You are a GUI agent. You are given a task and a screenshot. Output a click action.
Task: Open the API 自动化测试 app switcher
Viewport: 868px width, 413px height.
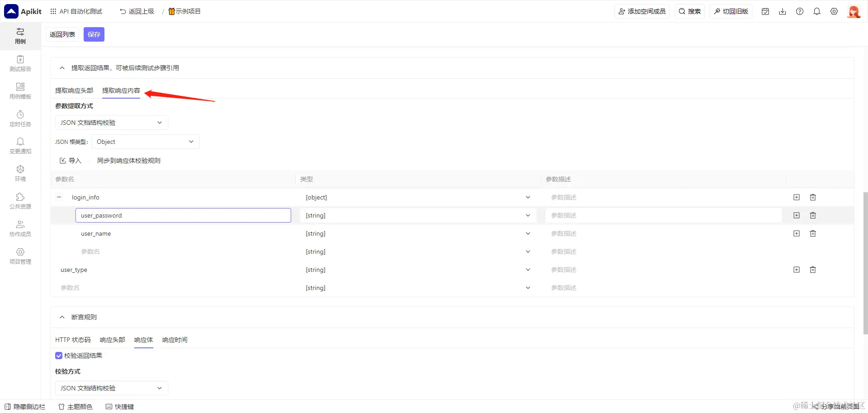pos(76,11)
